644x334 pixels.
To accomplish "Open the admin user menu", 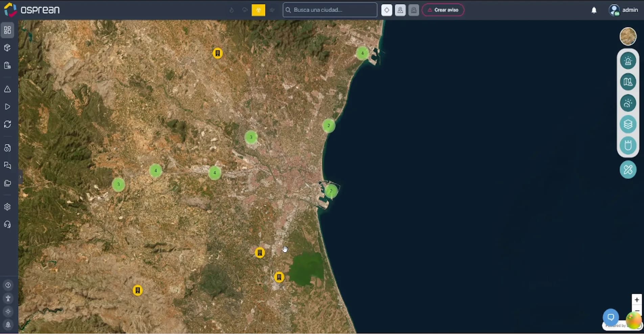I will [x=623, y=10].
